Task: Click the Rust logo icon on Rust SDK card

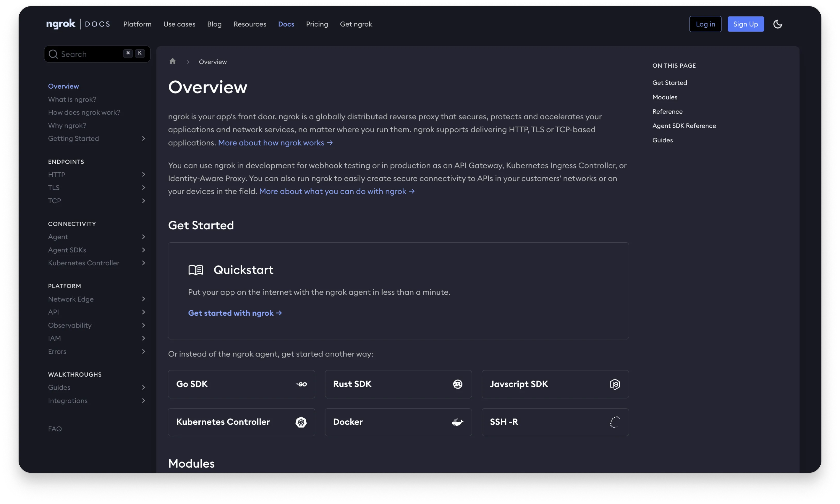Action: [x=458, y=384]
